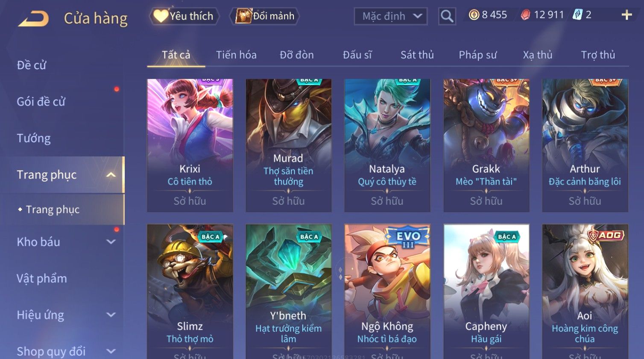Switch to the Sát thủ tab
Viewport: 644px width, 359px height.
tap(417, 55)
